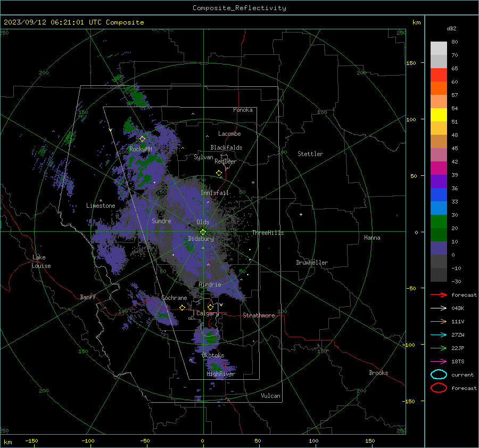The image size is (479, 448).
Task: Click the green 22JP arrow in legend
Action: click(439, 348)
